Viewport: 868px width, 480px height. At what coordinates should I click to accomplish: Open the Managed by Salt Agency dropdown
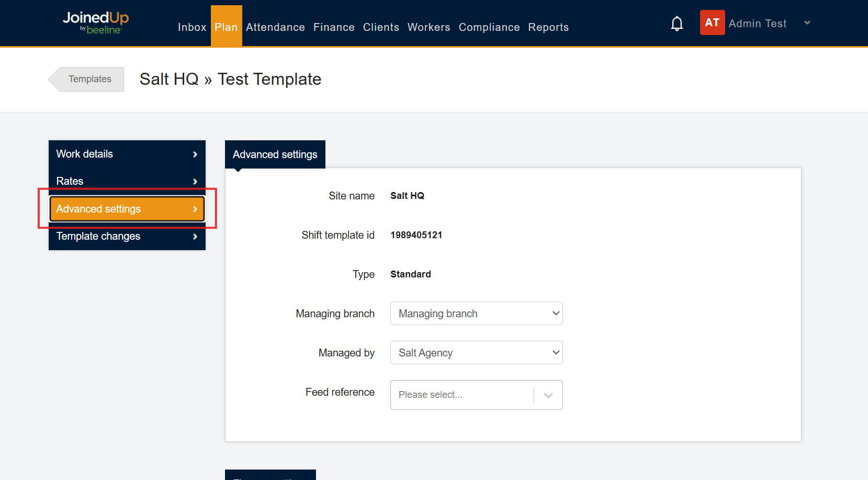pos(476,352)
